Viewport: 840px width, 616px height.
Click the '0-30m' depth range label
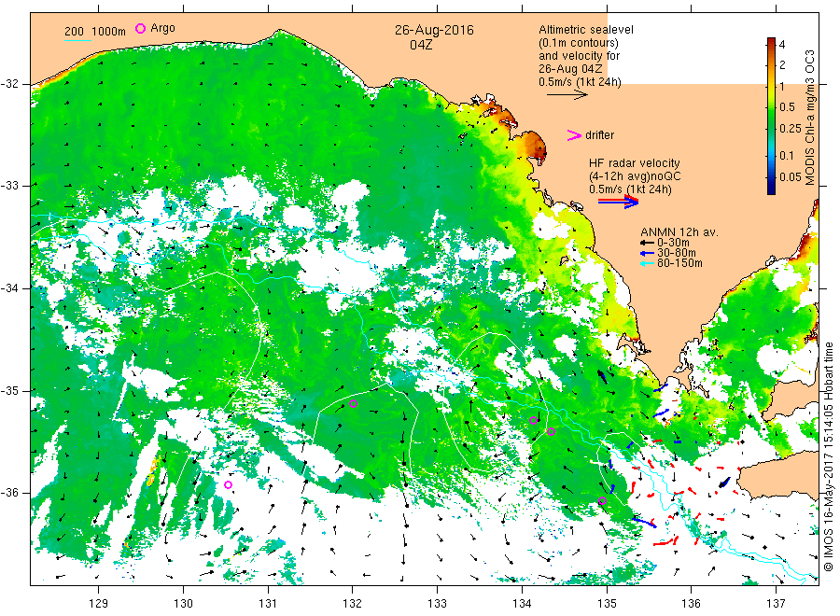tap(673, 243)
